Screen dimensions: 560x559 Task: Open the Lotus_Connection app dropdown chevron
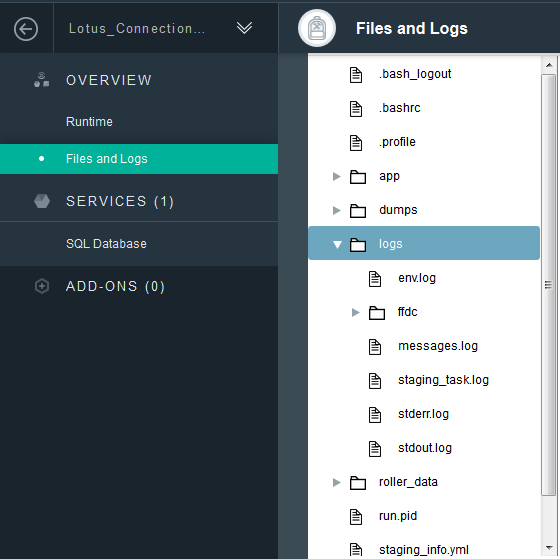[x=244, y=28]
